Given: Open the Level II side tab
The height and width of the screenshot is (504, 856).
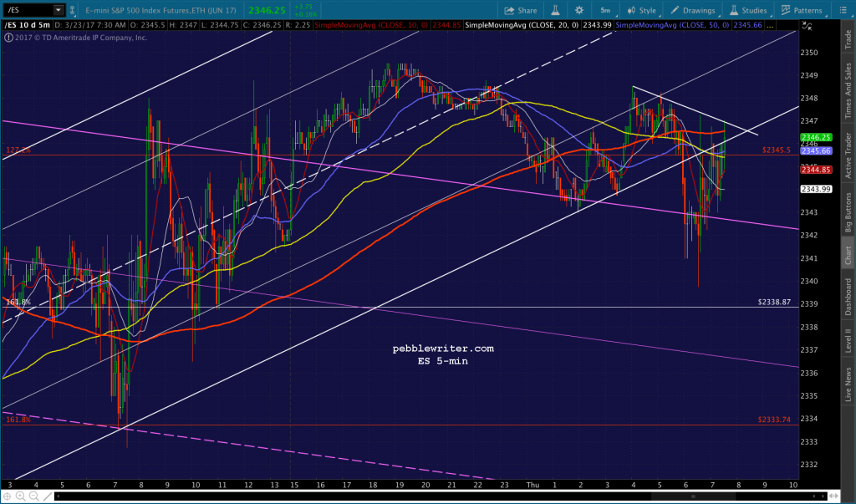Looking at the screenshot, I should click(848, 340).
